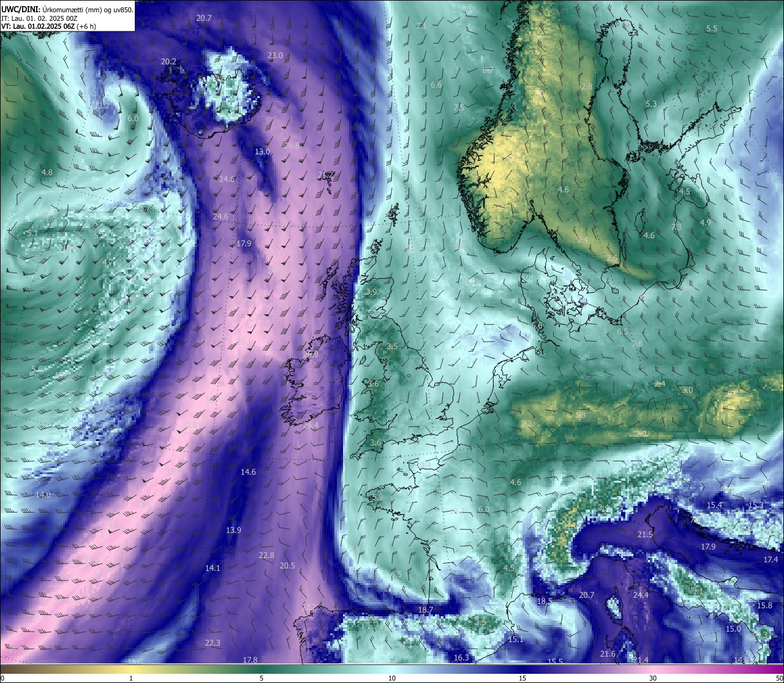Select the 21.5 value over northern Italy
Screen dimensions: 784x683
(x=645, y=534)
